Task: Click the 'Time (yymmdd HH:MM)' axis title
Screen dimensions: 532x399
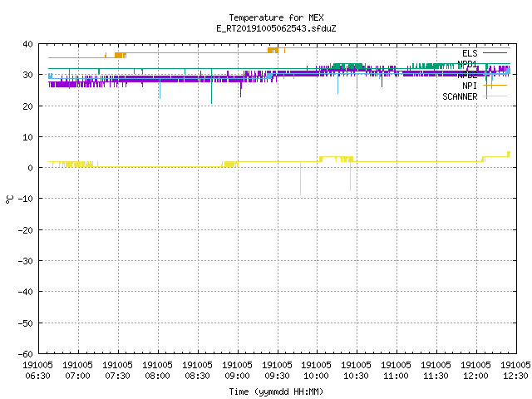Action: tap(276, 392)
